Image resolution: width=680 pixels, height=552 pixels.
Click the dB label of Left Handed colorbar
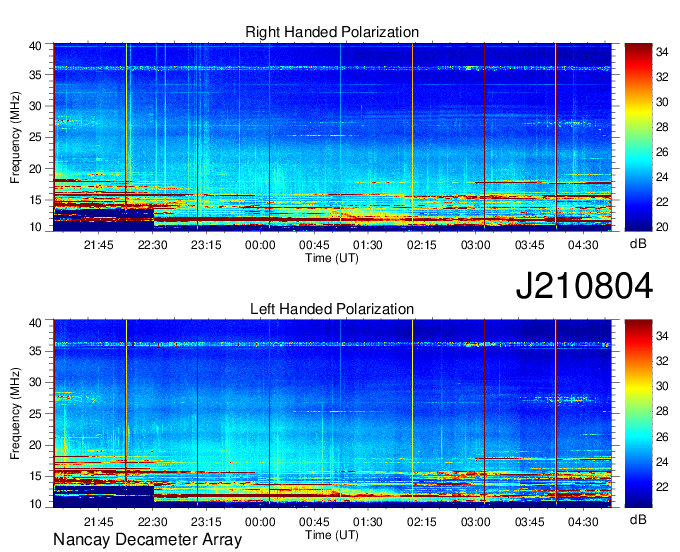click(x=638, y=520)
